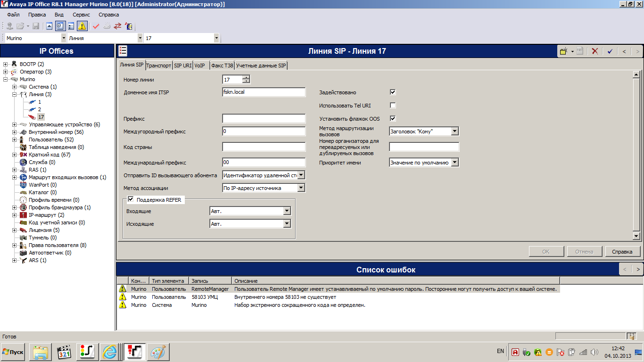The width and height of the screenshot is (644, 362).
Task: Toggle the Установить флажок OOS checkbox
Action: pos(393,118)
